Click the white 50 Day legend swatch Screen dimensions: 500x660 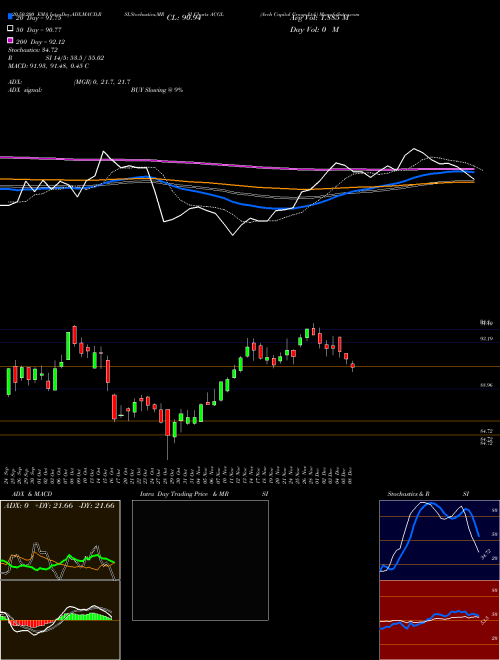(11, 29)
